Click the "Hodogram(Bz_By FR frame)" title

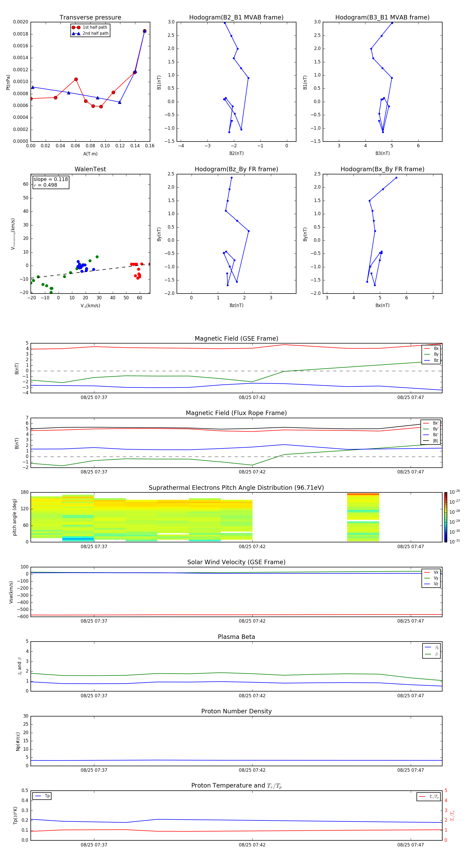tap(236, 169)
